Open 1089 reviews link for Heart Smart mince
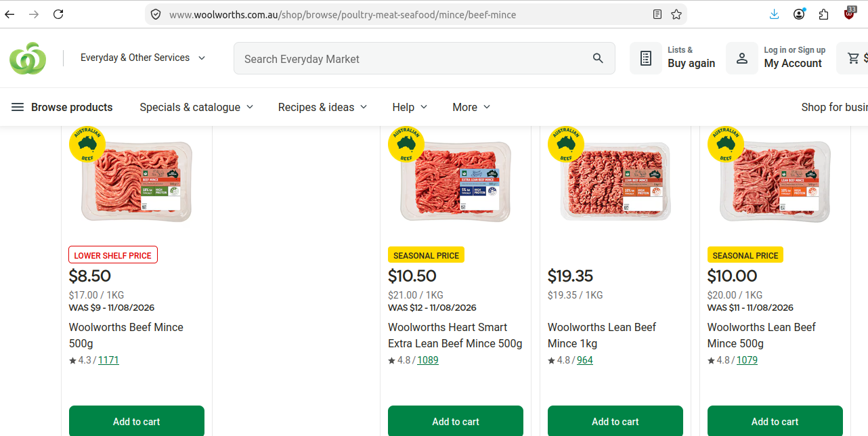This screenshot has height=436, width=868. point(428,360)
